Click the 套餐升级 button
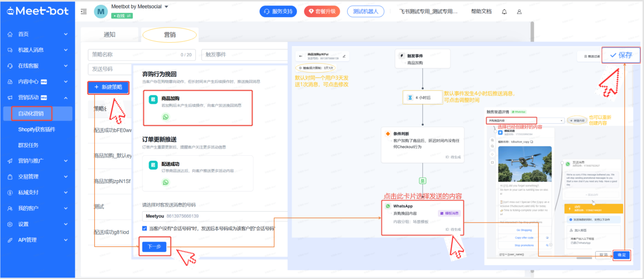Screen dimensions: 644x279 tap(322, 12)
